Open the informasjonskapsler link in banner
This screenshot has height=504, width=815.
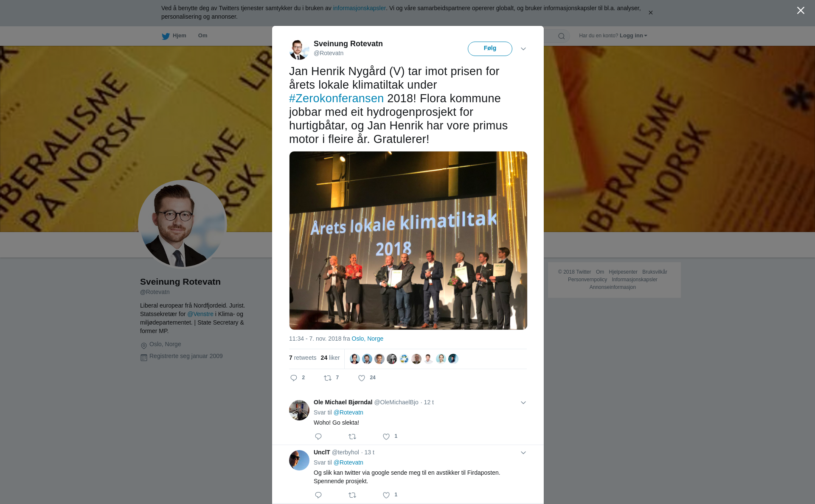pos(359,8)
